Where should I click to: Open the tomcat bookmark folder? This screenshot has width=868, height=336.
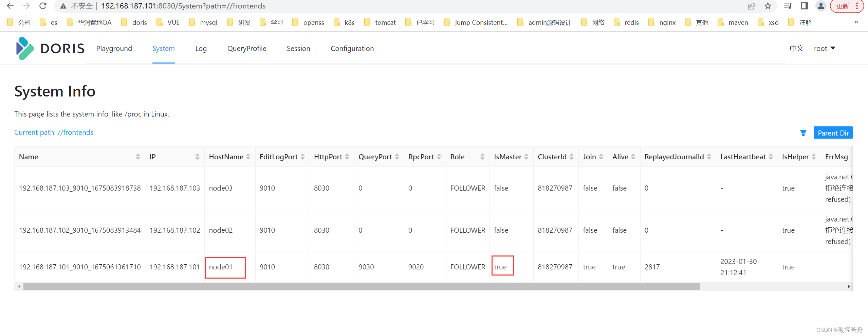click(380, 22)
